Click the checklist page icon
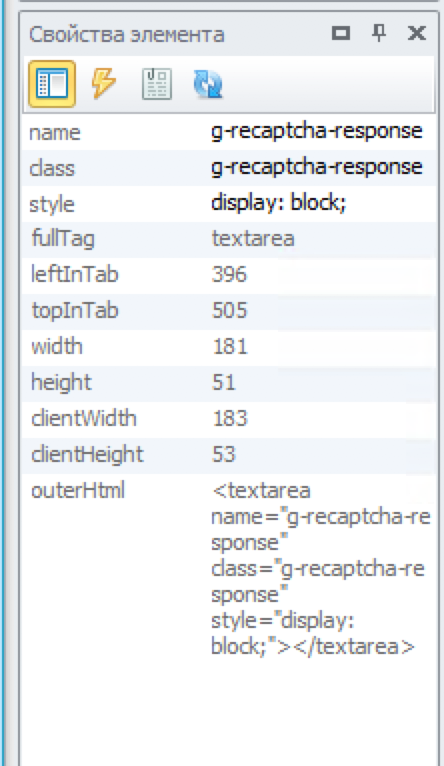The height and width of the screenshot is (766, 444). (x=157, y=84)
